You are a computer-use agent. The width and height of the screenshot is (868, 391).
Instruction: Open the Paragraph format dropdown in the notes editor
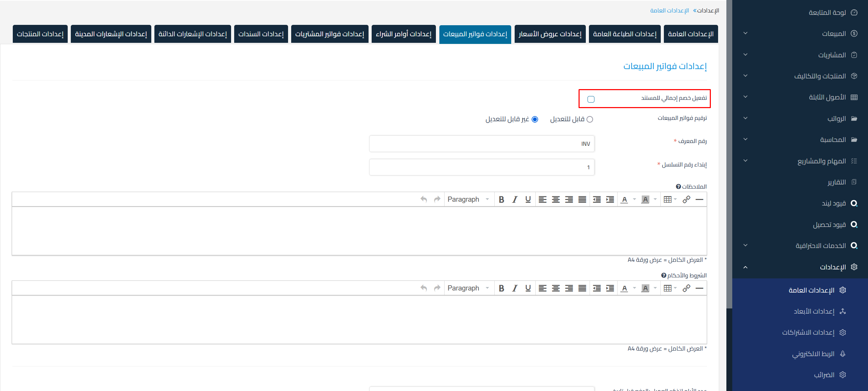[x=468, y=199]
